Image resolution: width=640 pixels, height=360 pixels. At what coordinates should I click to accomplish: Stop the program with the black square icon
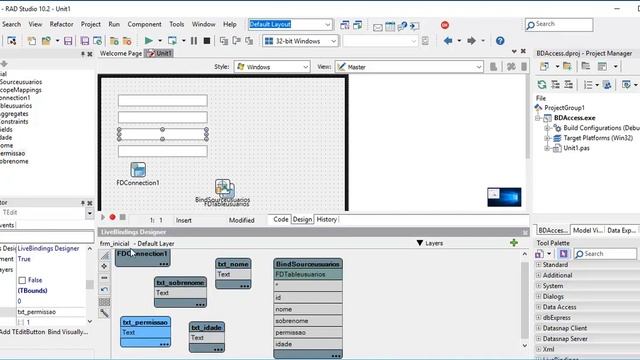(x=207, y=41)
